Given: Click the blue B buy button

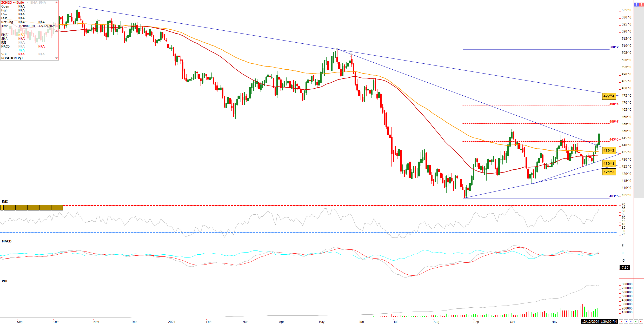Looking at the screenshot, I should [x=636, y=4].
